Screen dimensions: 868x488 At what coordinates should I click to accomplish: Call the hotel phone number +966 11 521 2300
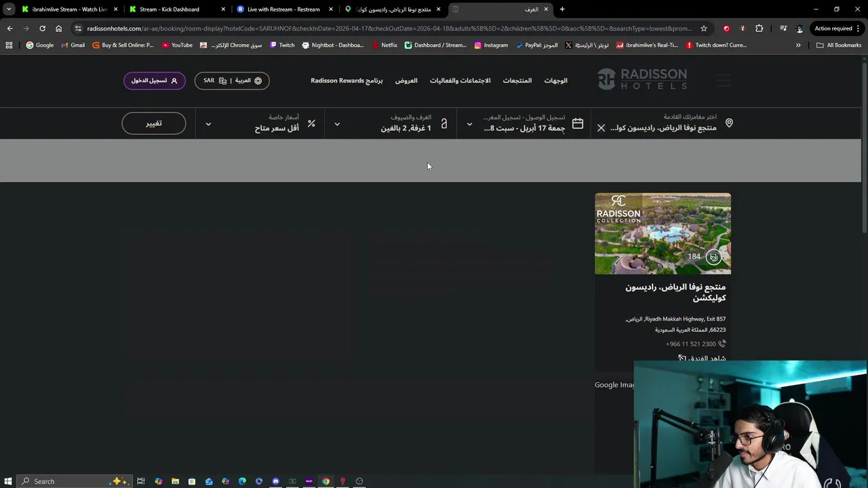coord(691,344)
